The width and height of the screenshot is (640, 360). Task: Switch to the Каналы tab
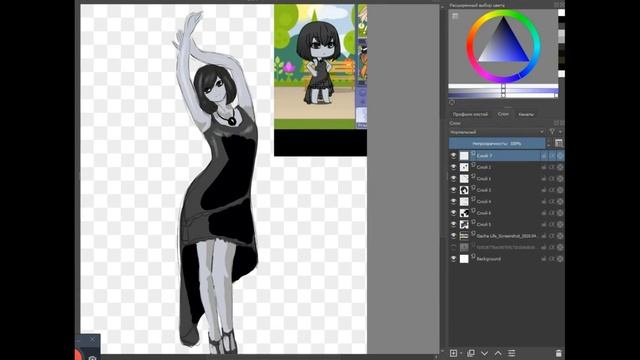pyautogui.click(x=526, y=114)
